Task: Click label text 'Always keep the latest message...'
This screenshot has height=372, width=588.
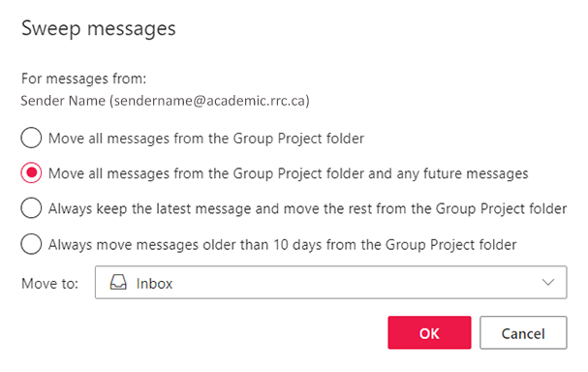Action: tap(307, 209)
